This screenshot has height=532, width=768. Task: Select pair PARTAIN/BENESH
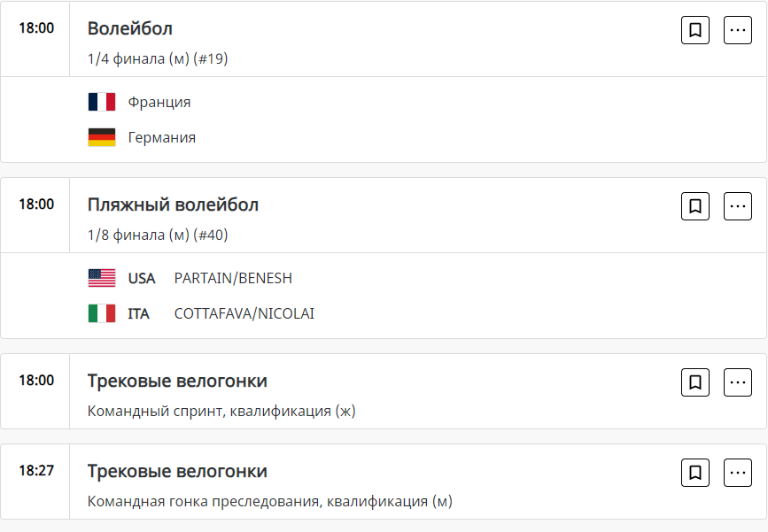point(233,278)
